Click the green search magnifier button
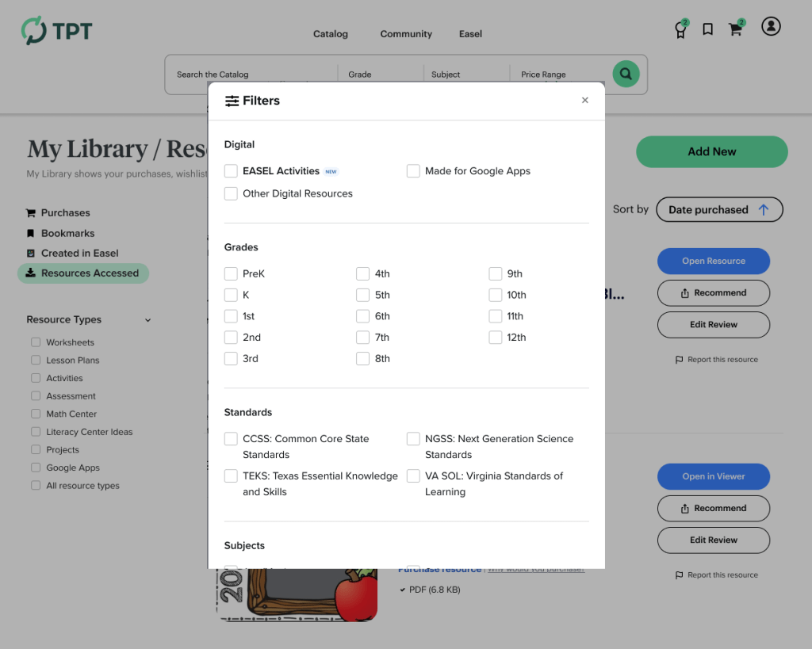812x649 pixels. 626,74
